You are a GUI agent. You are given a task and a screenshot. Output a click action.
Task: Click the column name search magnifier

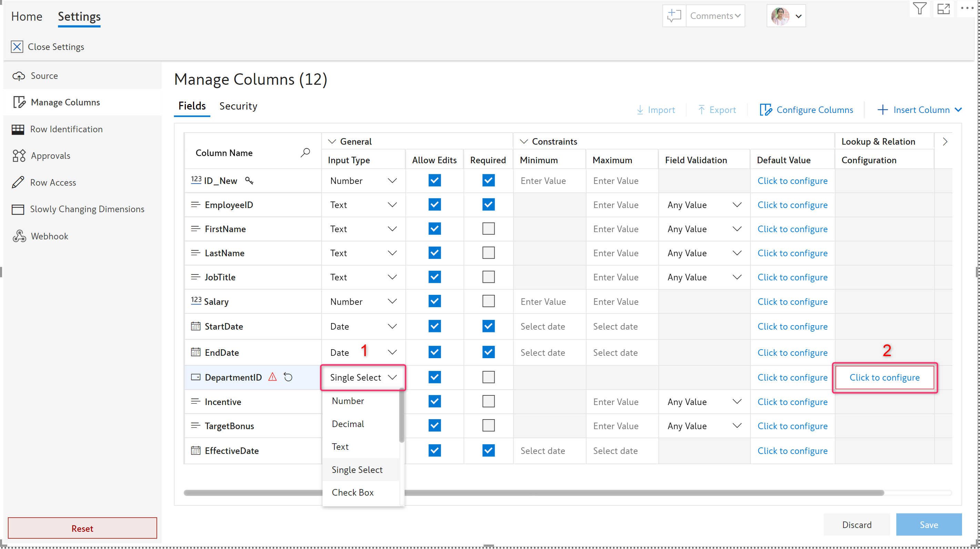point(305,153)
